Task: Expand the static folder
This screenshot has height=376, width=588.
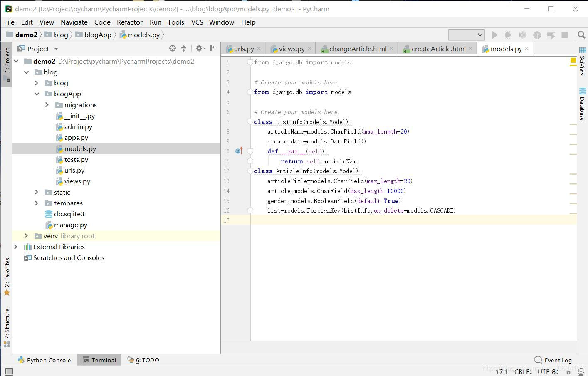Action: 37,192
